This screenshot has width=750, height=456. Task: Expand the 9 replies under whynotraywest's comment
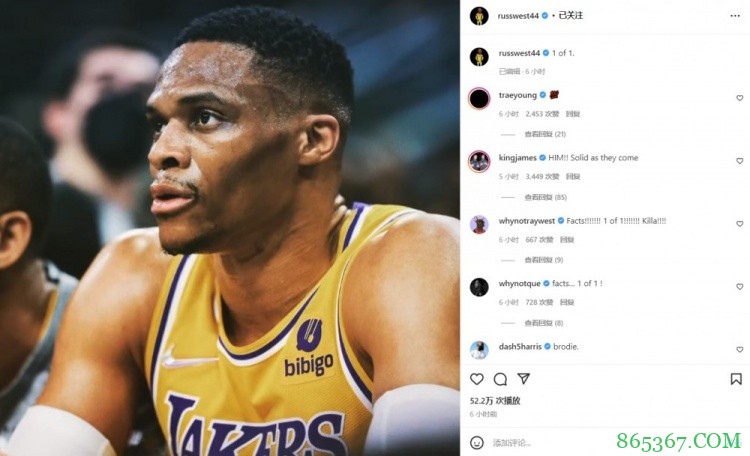544,259
